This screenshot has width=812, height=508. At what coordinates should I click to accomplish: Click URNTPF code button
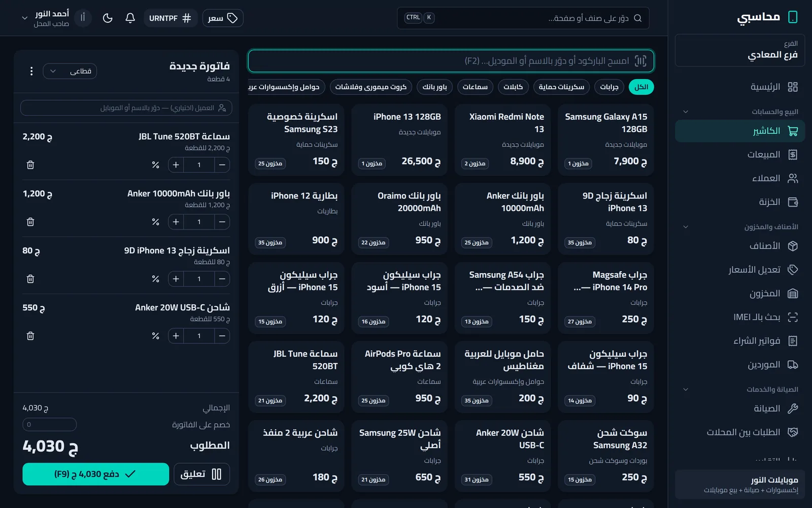point(170,18)
